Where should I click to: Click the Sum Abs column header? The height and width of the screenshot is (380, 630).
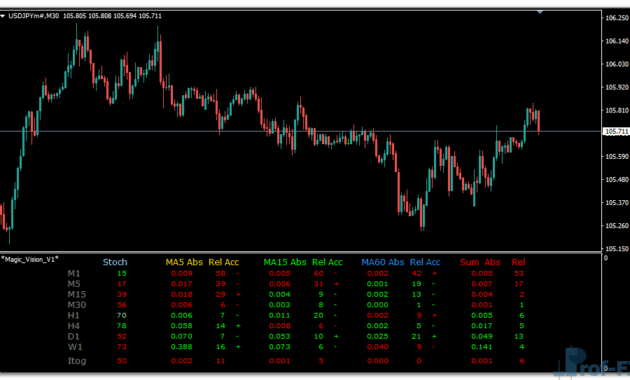tap(480, 262)
